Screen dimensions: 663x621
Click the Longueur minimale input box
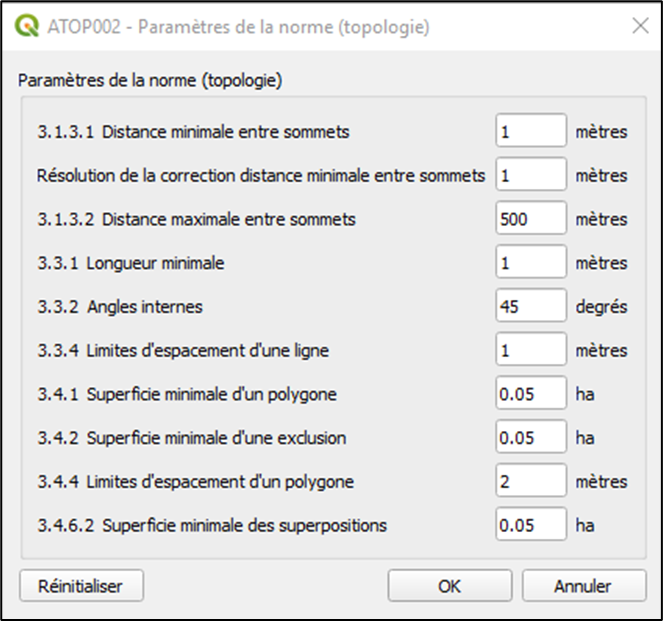tap(531, 263)
